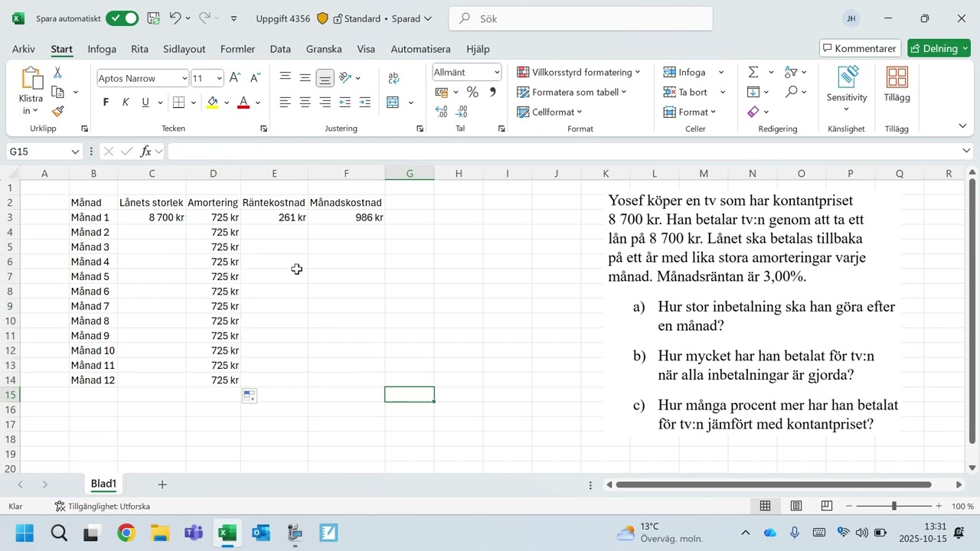Image resolution: width=980 pixels, height=551 pixels.
Task: Click the AutoSum sigma icon
Action: click(753, 72)
